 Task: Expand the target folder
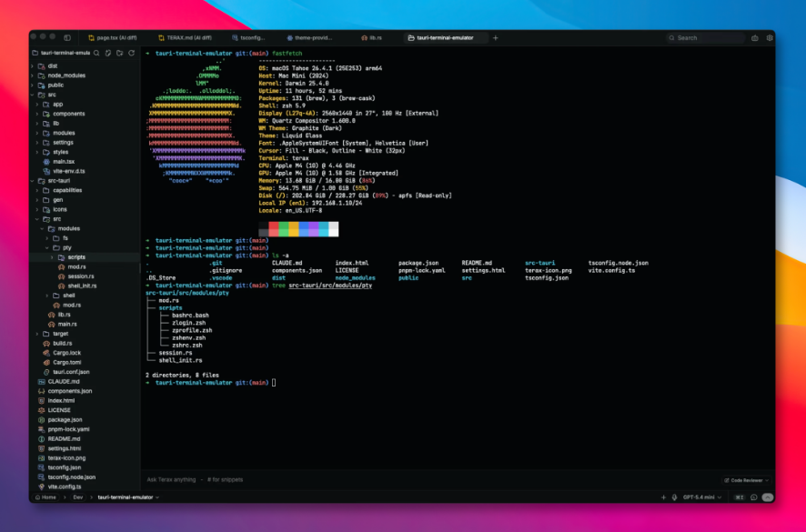pyautogui.click(x=37, y=334)
